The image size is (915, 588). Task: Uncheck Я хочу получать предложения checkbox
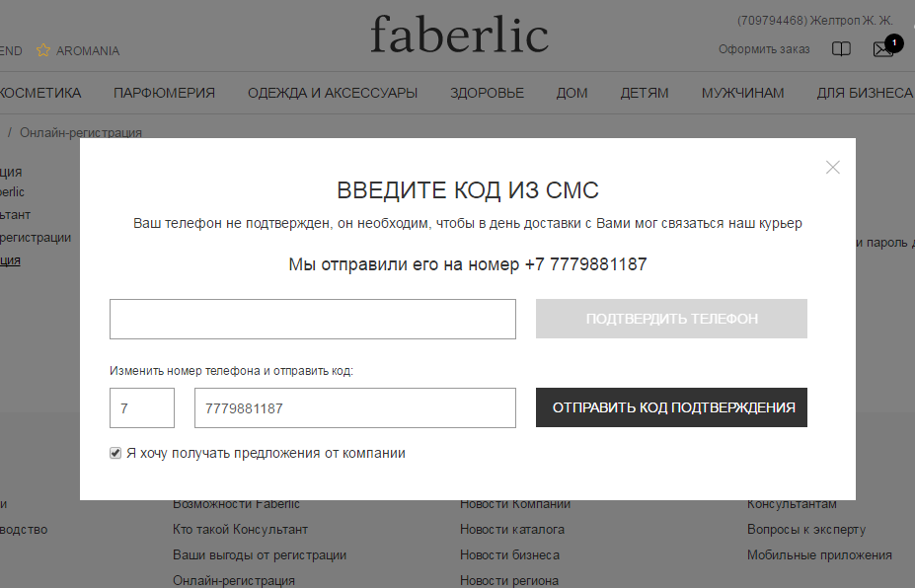point(115,453)
